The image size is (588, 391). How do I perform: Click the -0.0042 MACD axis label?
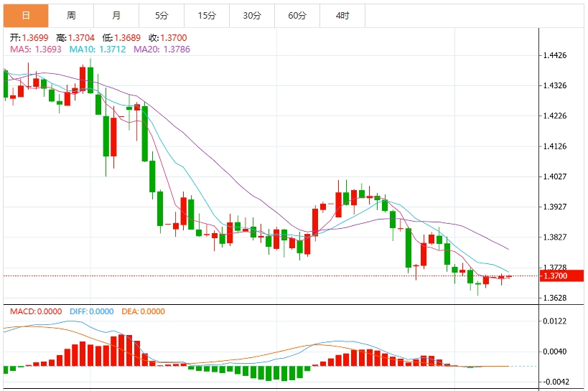point(556,382)
